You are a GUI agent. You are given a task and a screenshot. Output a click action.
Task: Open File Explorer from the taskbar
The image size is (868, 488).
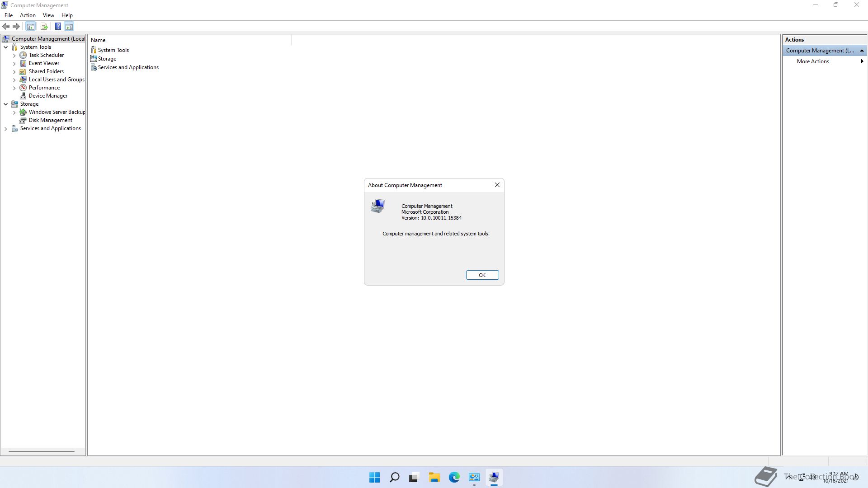434,477
